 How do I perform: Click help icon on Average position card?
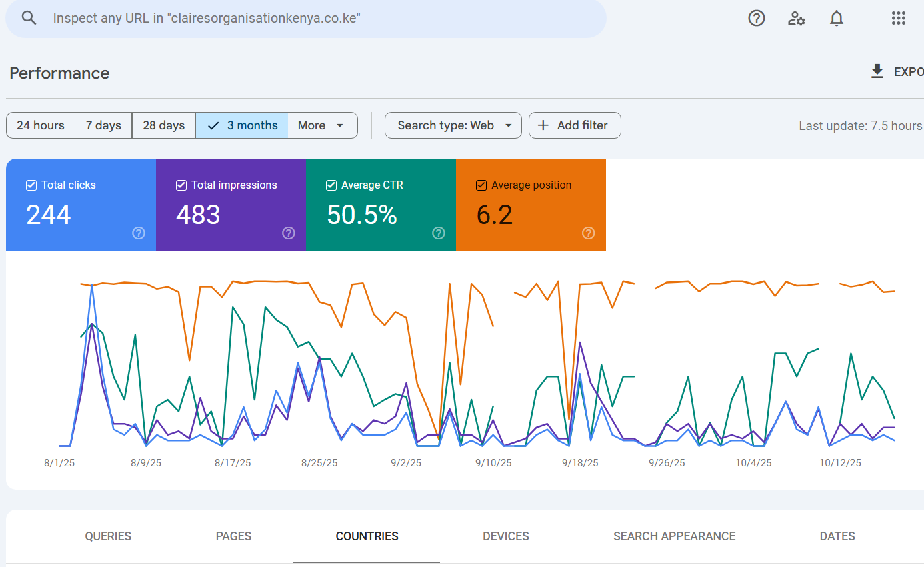[589, 233]
